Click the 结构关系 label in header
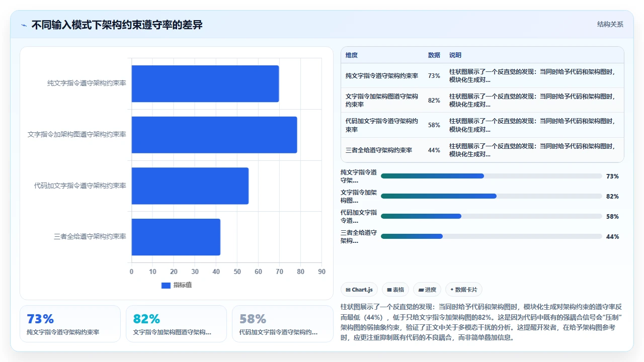The width and height of the screenshot is (644, 362). click(x=610, y=24)
